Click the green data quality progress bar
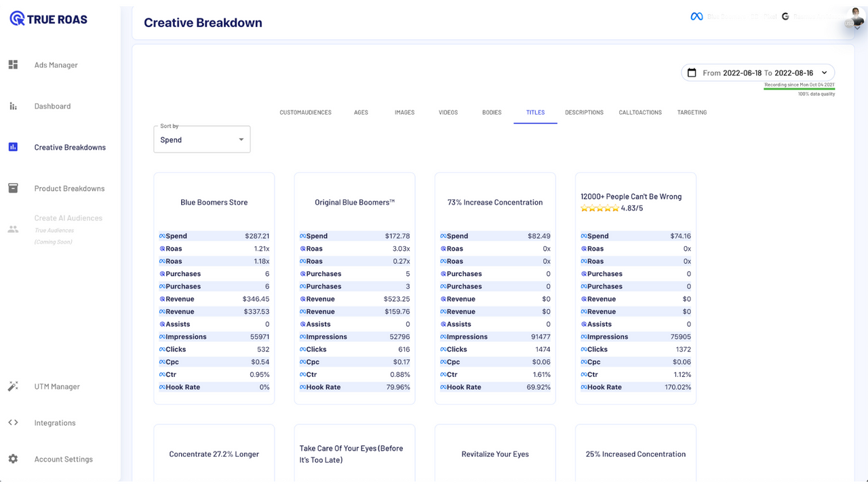Viewport: 868px width, 488px height. pos(800,89)
